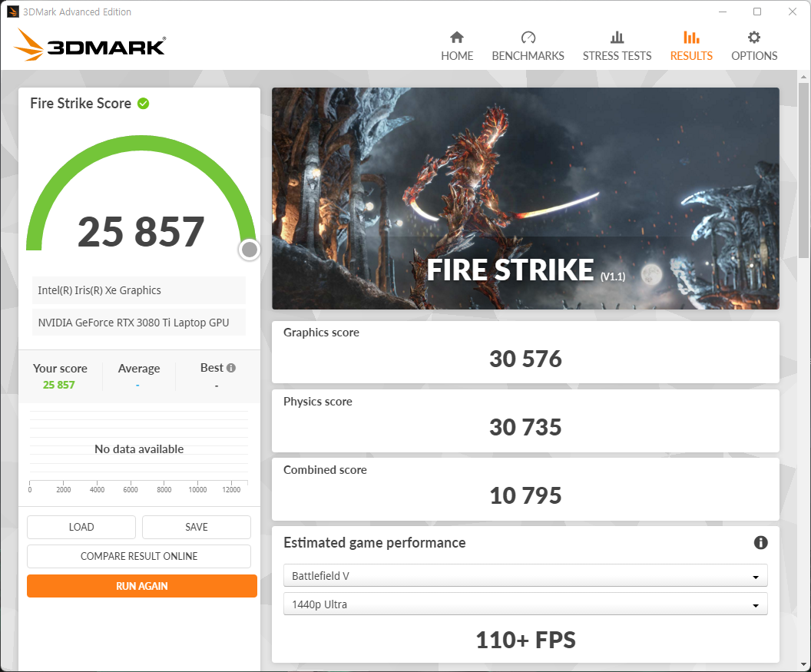The height and width of the screenshot is (672, 811).
Task: Click the orange RUN AGAIN button
Action: [x=142, y=586]
